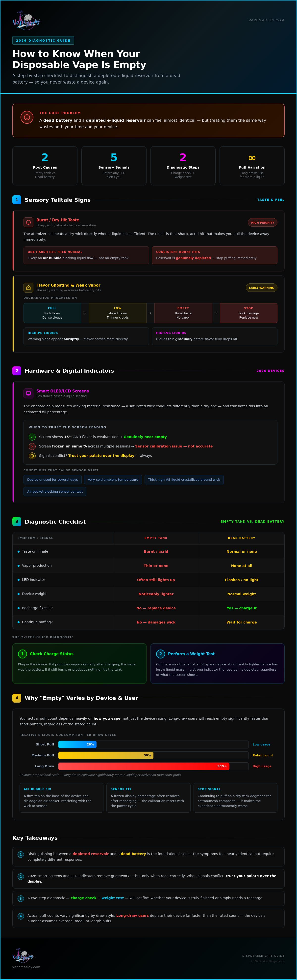
Task: Click the Yes — charge it cell
Action: coord(242,608)
